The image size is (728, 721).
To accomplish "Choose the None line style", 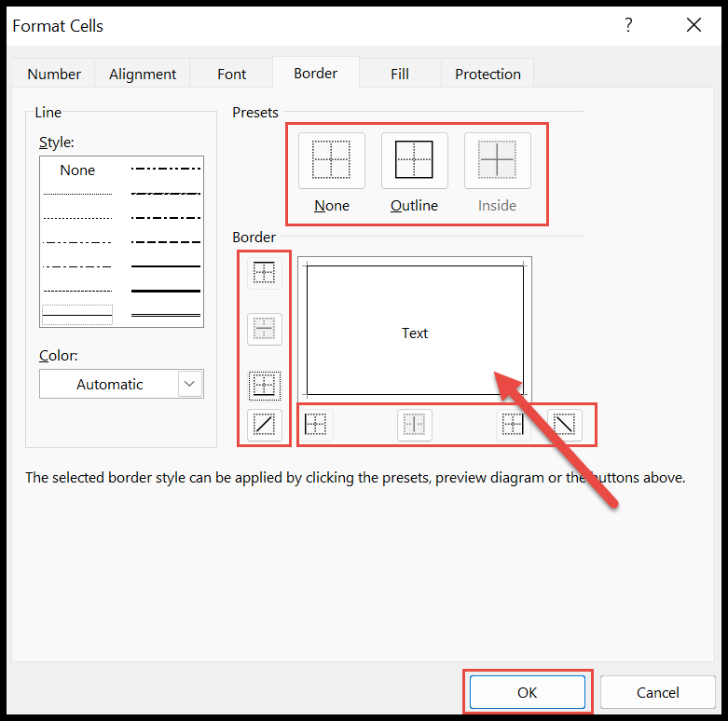I will (77, 170).
